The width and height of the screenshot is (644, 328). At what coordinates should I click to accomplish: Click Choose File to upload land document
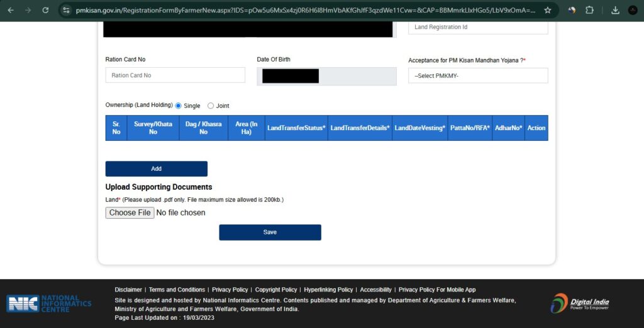[x=130, y=212]
